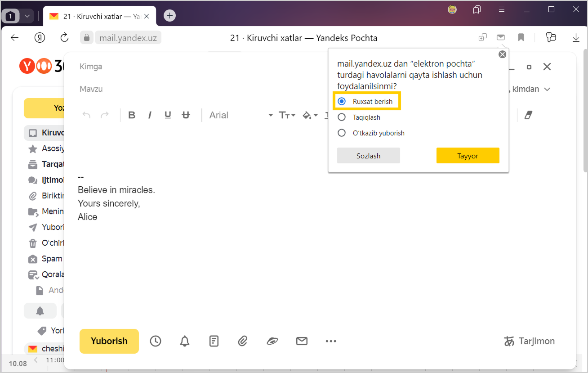Clear formatting with the eraser icon
This screenshot has width=588, height=373.
point(528,115)
